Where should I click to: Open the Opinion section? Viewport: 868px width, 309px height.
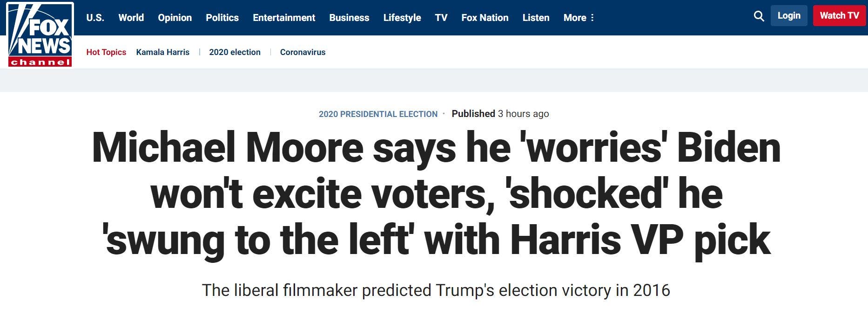coord(175,18)
